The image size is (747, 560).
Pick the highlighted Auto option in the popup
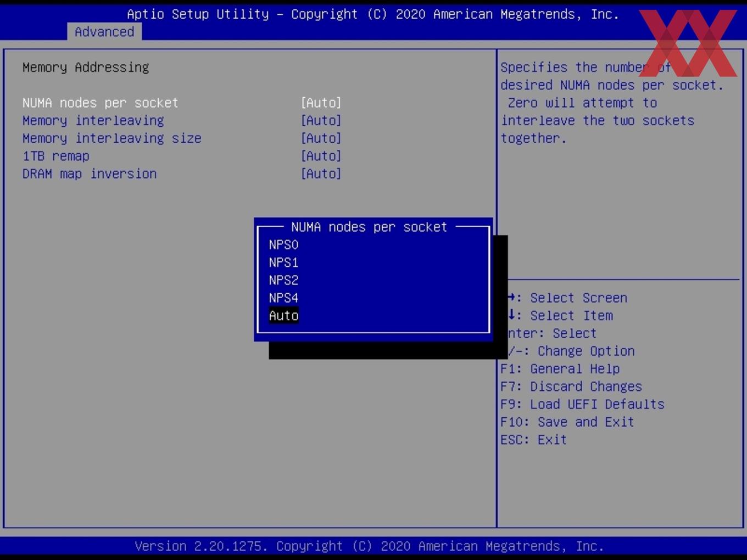[x=283, y=316]
